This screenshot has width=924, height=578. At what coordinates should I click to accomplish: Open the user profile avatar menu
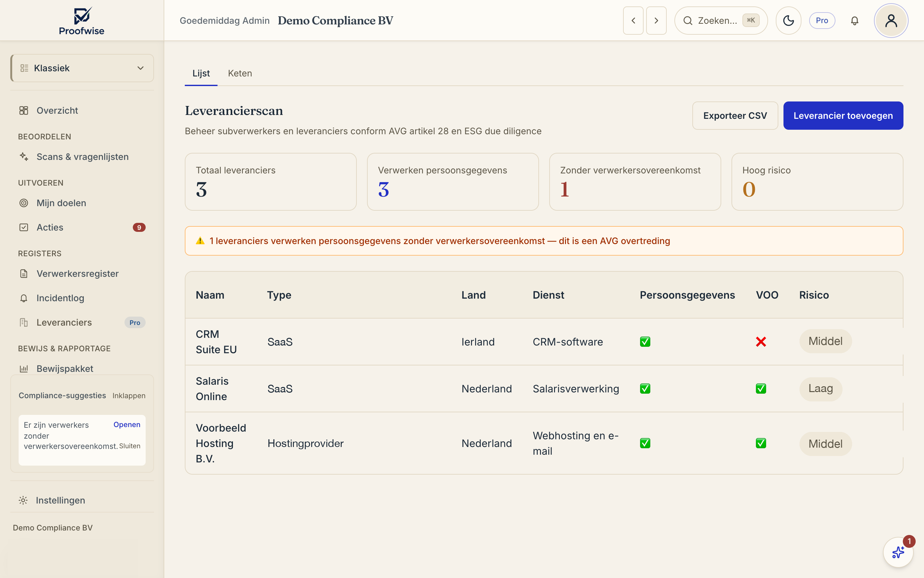point(891,21)
